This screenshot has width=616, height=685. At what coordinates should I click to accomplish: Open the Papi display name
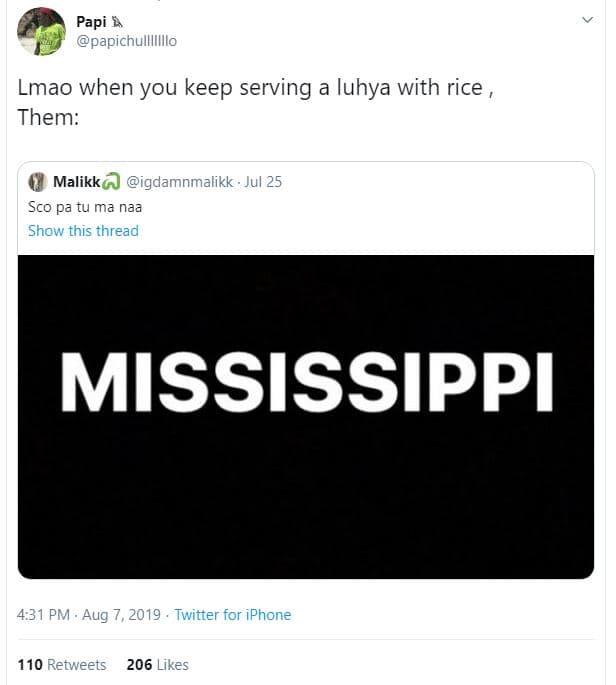point(91,21)
